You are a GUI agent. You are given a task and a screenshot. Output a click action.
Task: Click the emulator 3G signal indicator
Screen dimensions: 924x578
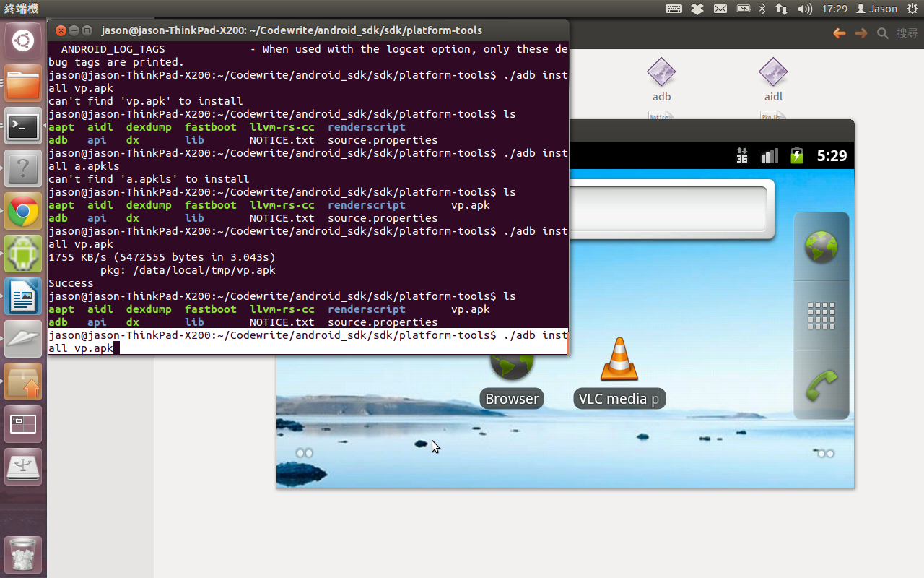point(742,155)
